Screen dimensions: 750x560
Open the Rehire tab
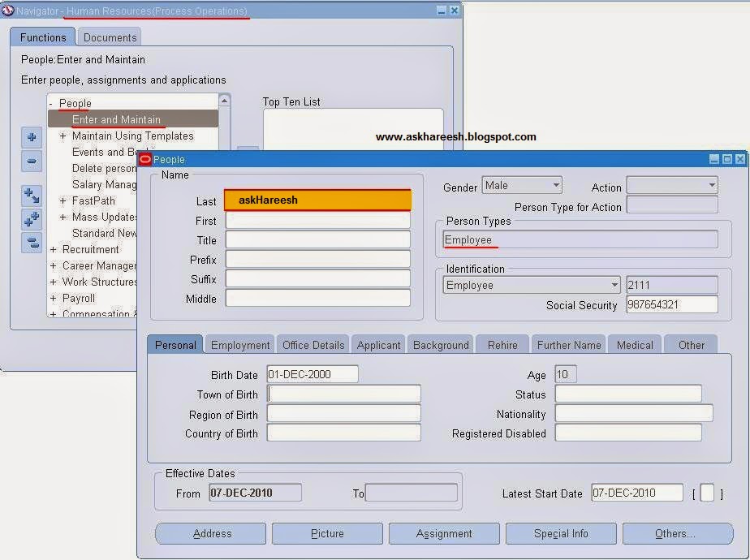point(502,345)
